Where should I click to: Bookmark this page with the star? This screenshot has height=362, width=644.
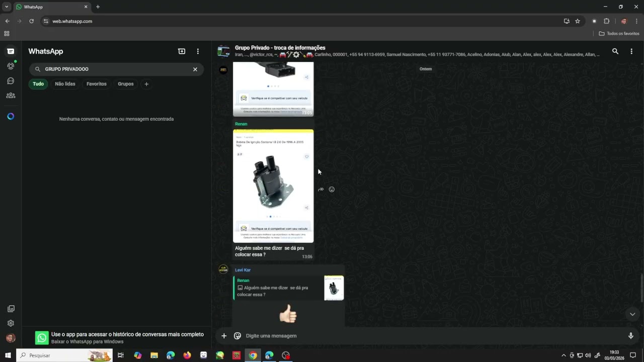tap(578, 21)
